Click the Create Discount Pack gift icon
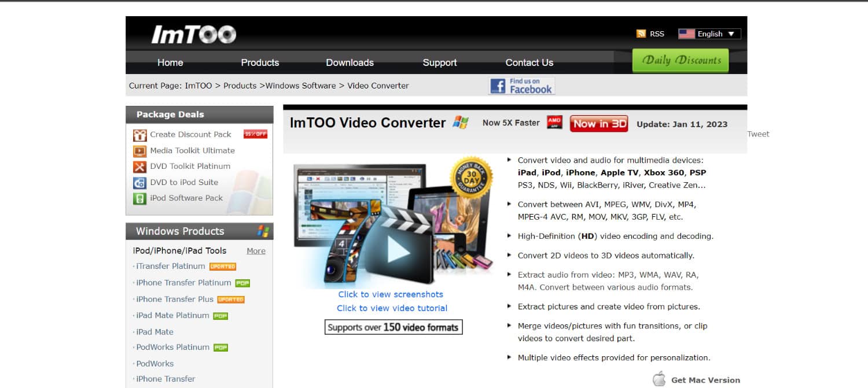 click(139, 135)
